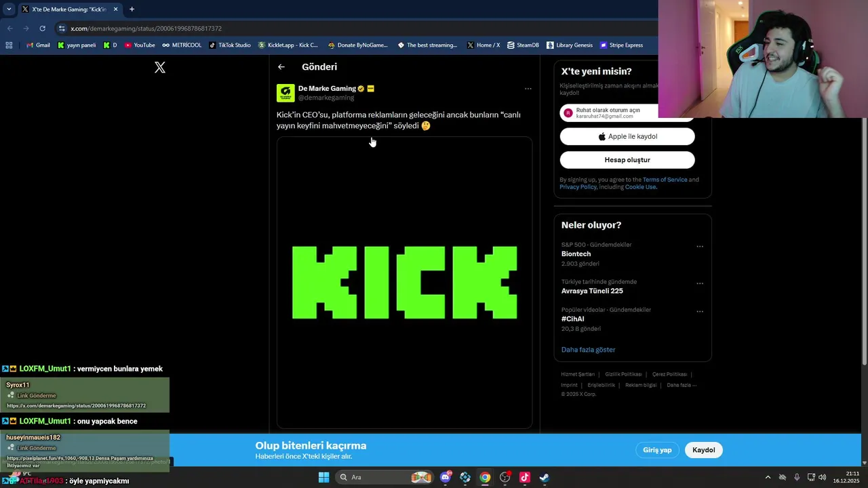The height and width of the screenshot is (488, 868).
Task: Open the TikTok Studio bookmark
Action: [230, 45]
